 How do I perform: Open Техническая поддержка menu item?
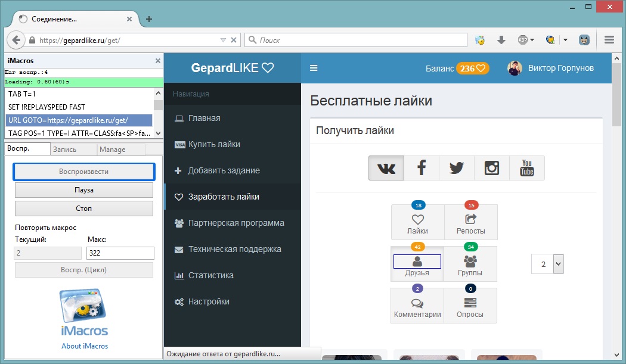tap(233, 249)
